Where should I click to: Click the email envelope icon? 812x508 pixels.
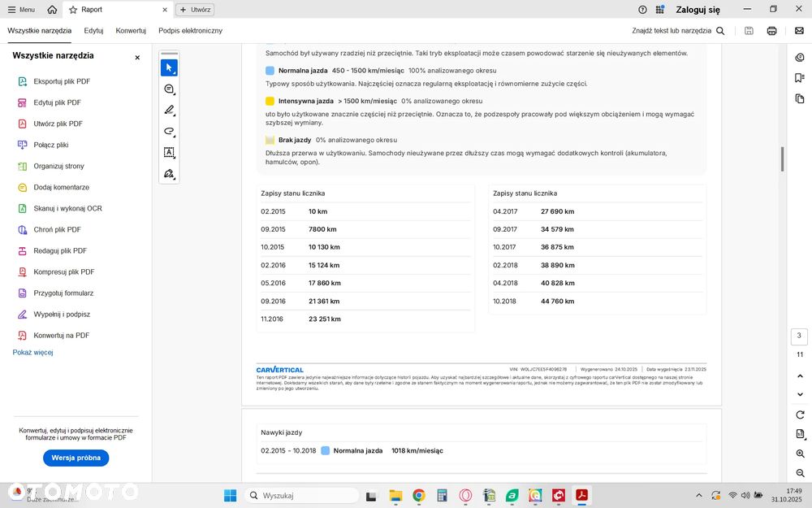pos(800,31)
